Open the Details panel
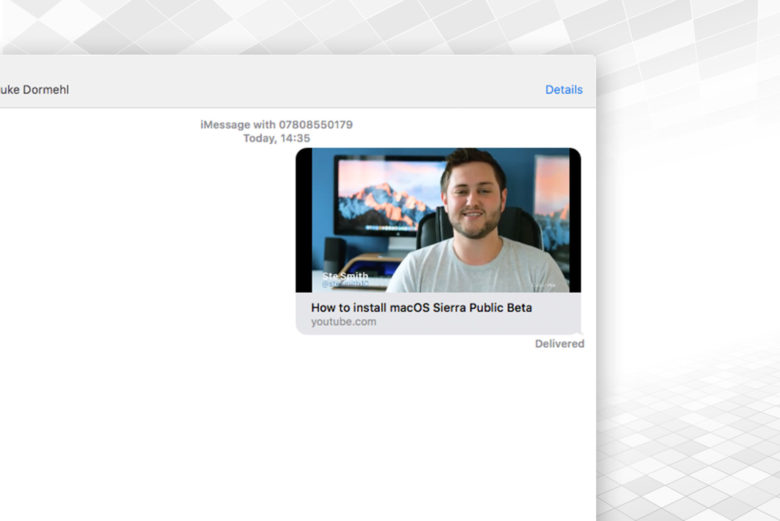Image resolution: width=780 pixels, height=521 pixels. 563,90
